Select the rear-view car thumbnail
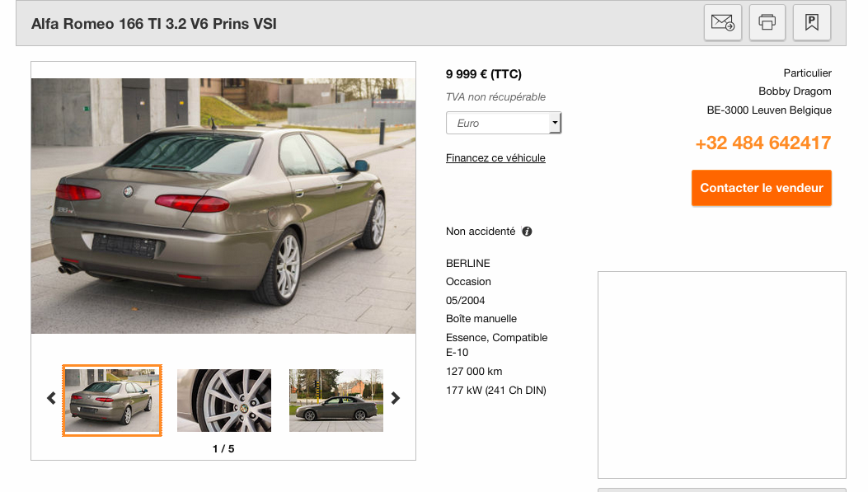Image resolution: width=868 pixels, height=492 pixels. [112, 401]
